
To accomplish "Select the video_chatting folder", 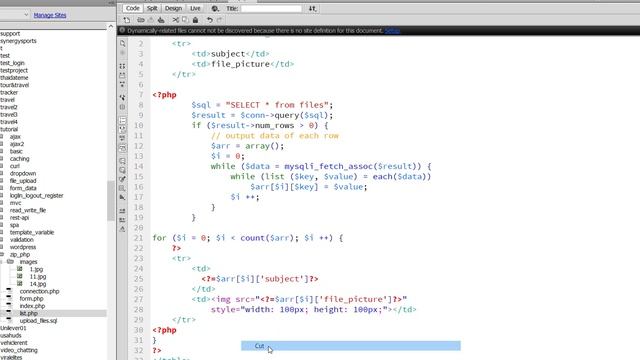I will point(19,350).
